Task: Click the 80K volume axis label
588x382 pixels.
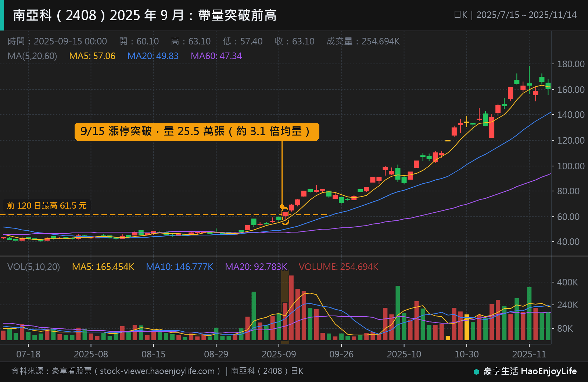Action: tap(565, 328)
